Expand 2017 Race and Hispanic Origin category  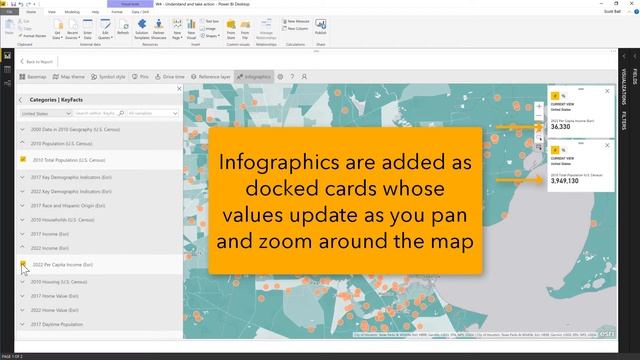point(22,206)
